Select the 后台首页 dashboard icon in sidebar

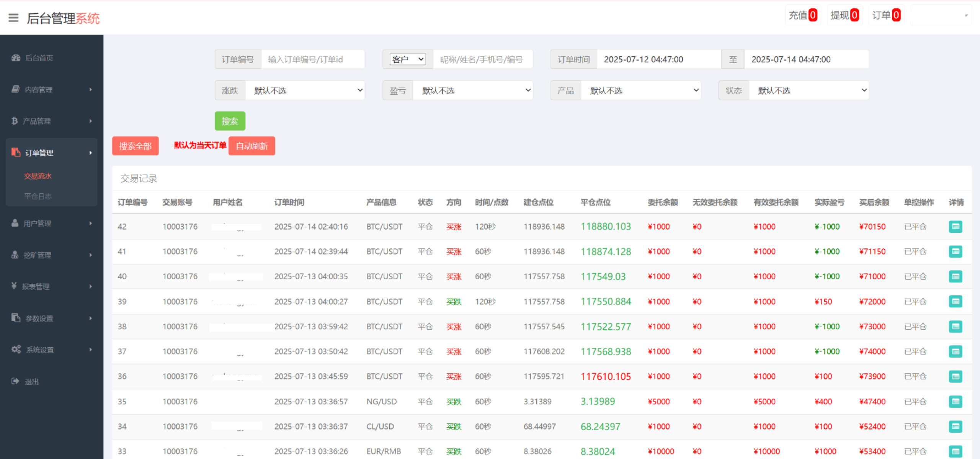[15, 58]
